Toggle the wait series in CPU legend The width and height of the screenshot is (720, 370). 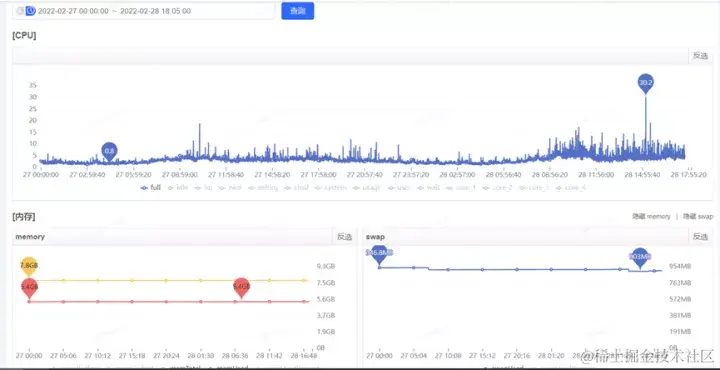click(x=428, y=188)
